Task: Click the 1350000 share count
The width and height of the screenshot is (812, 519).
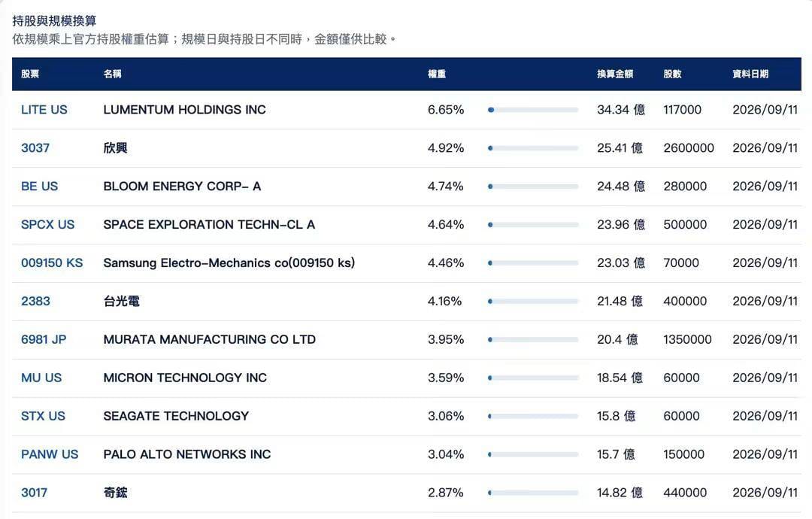Action: 687,340
